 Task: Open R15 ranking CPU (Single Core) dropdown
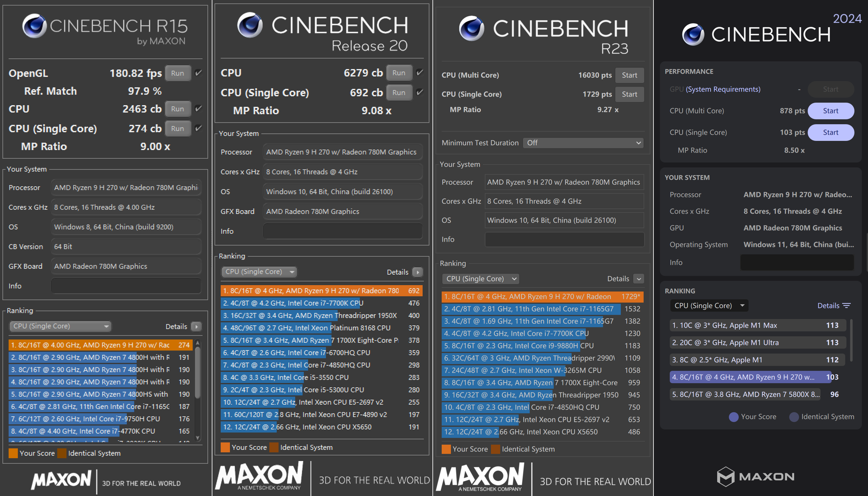[61, 326]
